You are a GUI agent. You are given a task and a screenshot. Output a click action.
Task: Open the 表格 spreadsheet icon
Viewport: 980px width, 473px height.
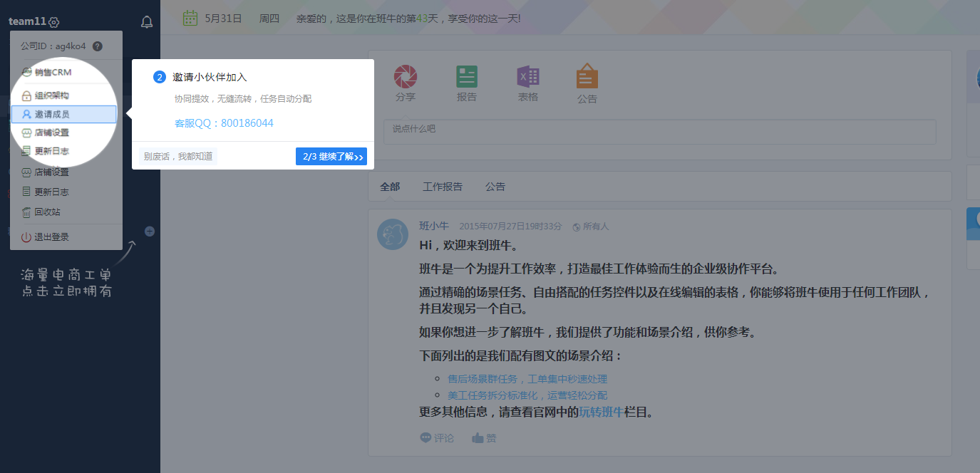pos(527,77)
